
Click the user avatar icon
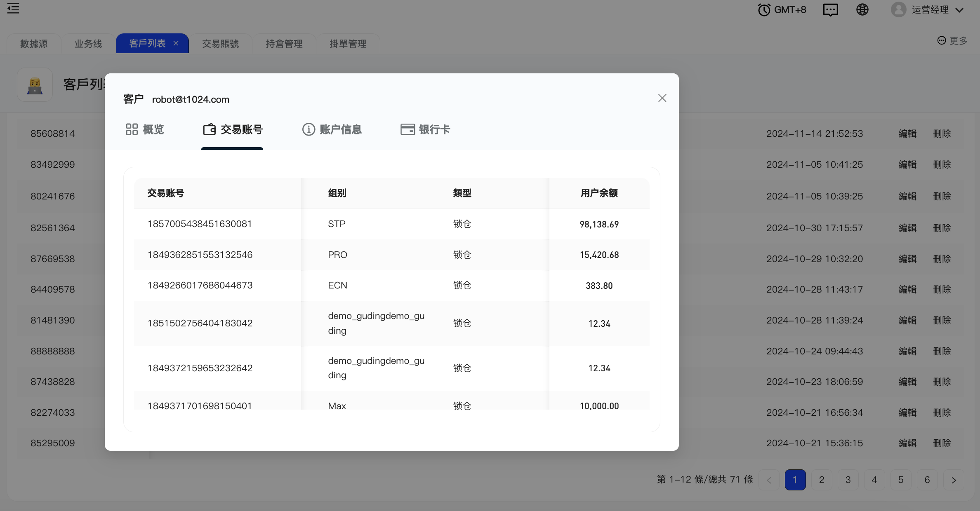click(x=898, y=9)
